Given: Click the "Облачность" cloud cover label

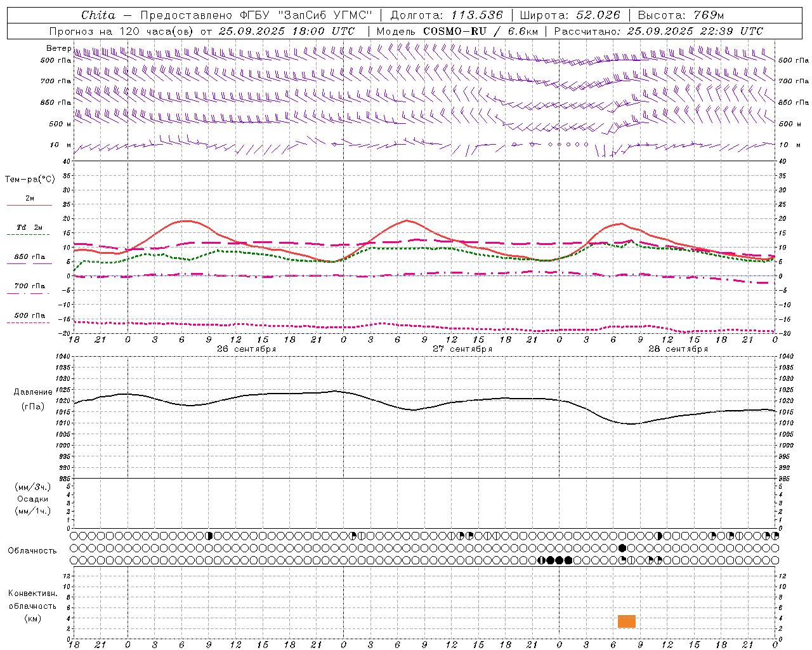Looking at the screenshot, I should (32, 550).
